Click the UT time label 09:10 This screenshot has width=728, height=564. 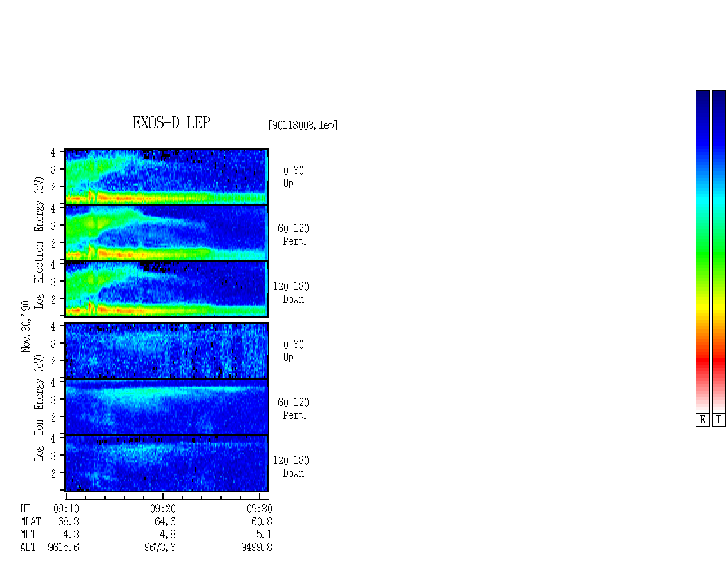point(66,509)
